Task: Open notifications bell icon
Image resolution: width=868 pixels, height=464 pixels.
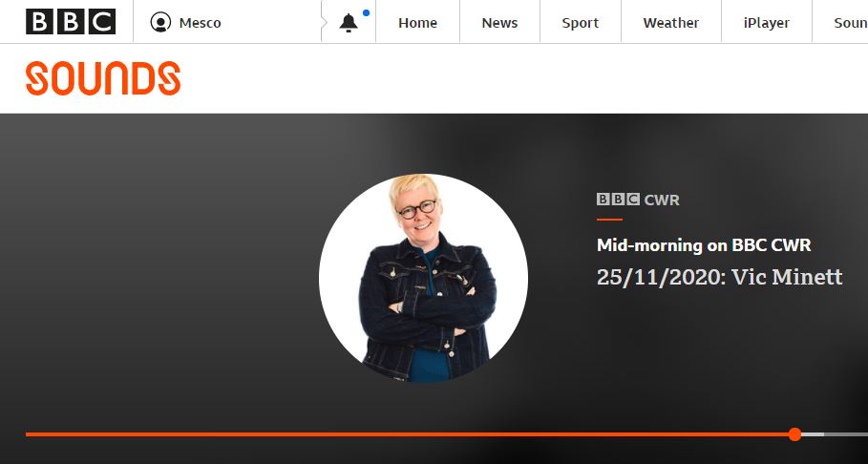Action: [x=349, y=22]
